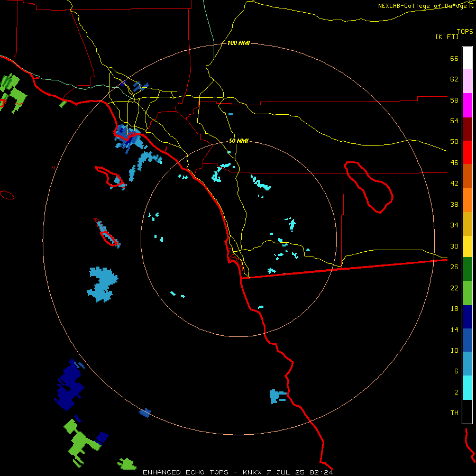476x476 pixels.
Task: Click the 'KNKX' radar site identifier
Action: [253, 472]
